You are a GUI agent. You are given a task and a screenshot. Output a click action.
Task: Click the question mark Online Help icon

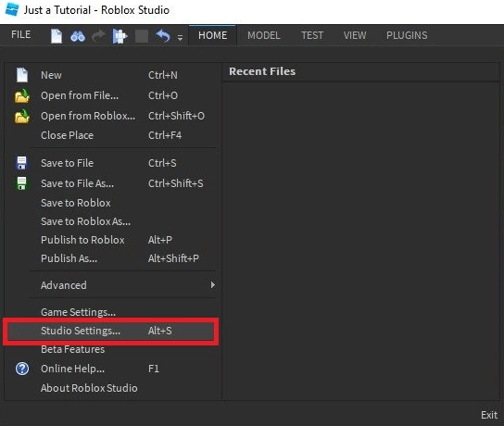click(22, 369)
